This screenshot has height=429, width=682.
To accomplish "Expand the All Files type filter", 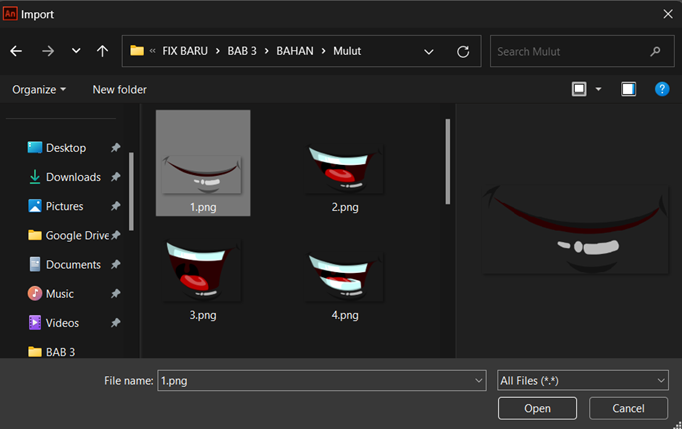I will 582,381.
